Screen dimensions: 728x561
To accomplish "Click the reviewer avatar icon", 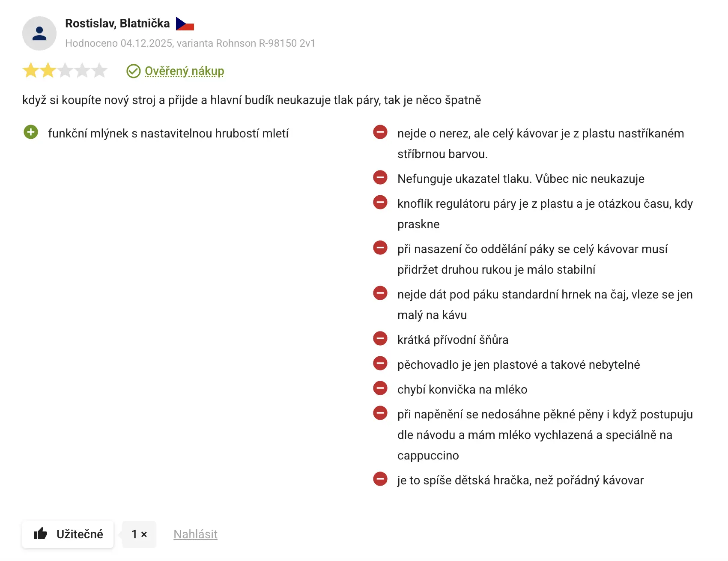I will (x=39, y=33).
